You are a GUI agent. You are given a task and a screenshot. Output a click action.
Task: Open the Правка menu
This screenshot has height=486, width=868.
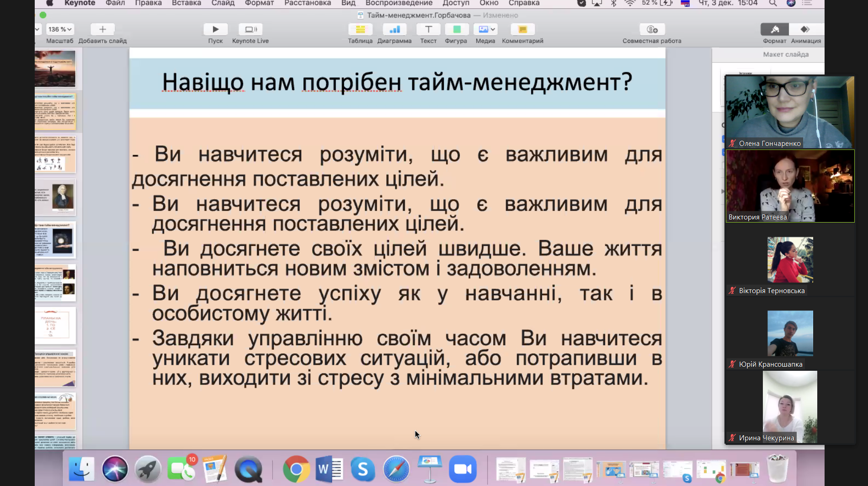148,3
